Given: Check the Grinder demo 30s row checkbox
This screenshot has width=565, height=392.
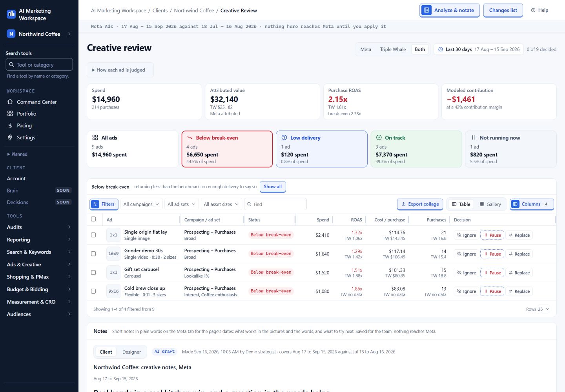Looking at the screenshot, I should 93,254.
